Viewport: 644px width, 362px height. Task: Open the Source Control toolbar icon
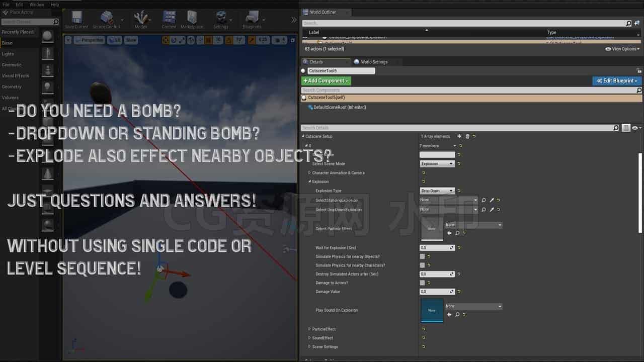[x=106, y=20]
